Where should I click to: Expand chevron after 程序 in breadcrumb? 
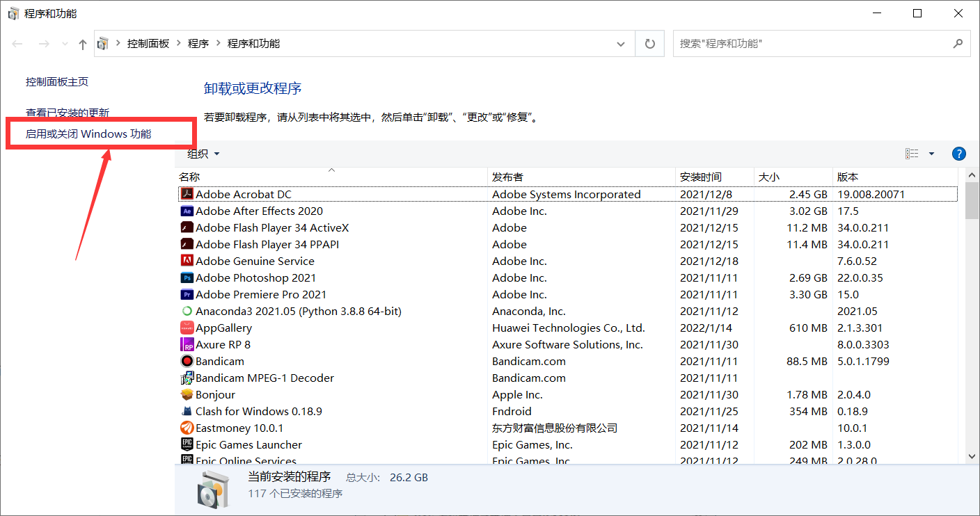218,43
